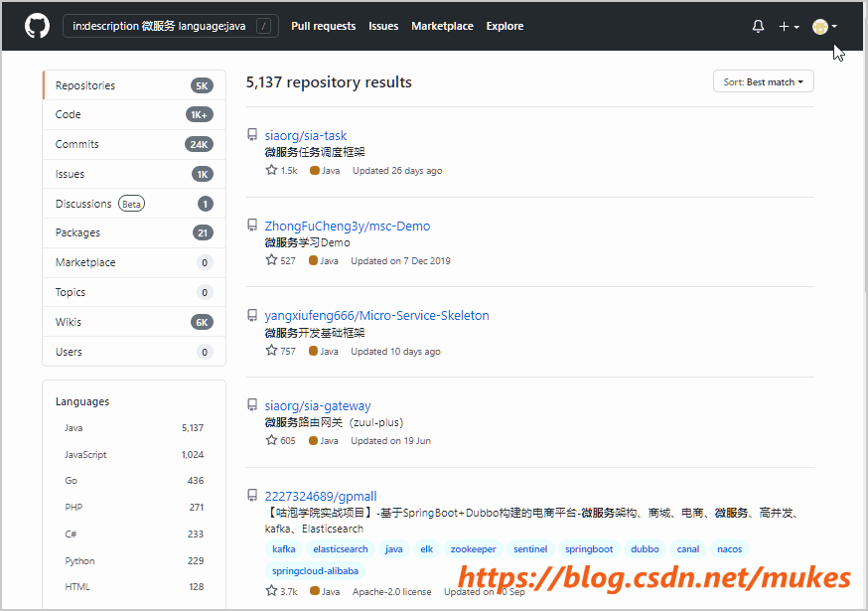868x611 pixels.
Task: Open ZhongFuCheng3y/msc-Demo repository
Action: [x=347, y=226]
